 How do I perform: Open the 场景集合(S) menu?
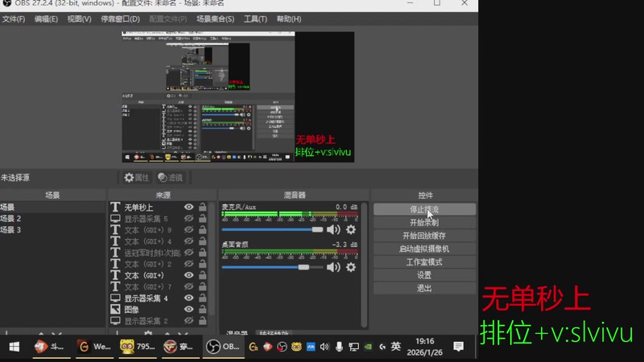215,19
